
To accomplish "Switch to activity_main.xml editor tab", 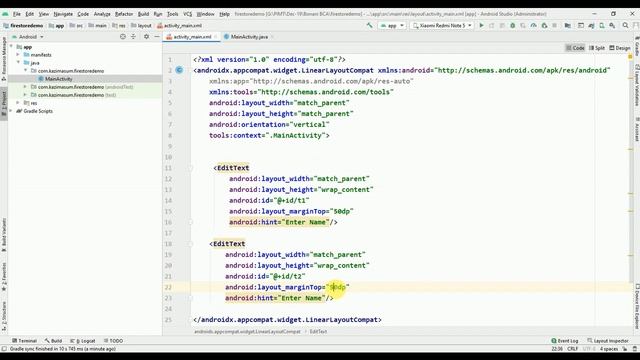I will coord(192,37).
